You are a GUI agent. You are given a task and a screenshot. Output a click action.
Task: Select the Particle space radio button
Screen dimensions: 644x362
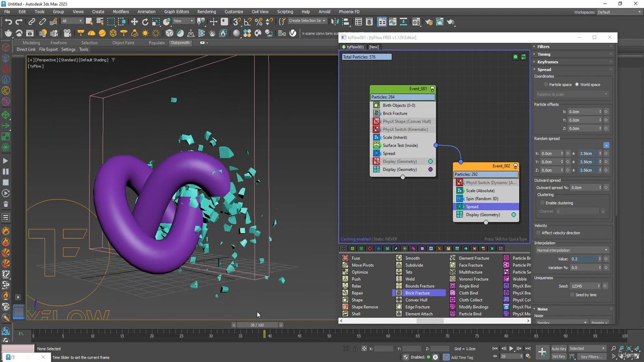click(545, 84)
